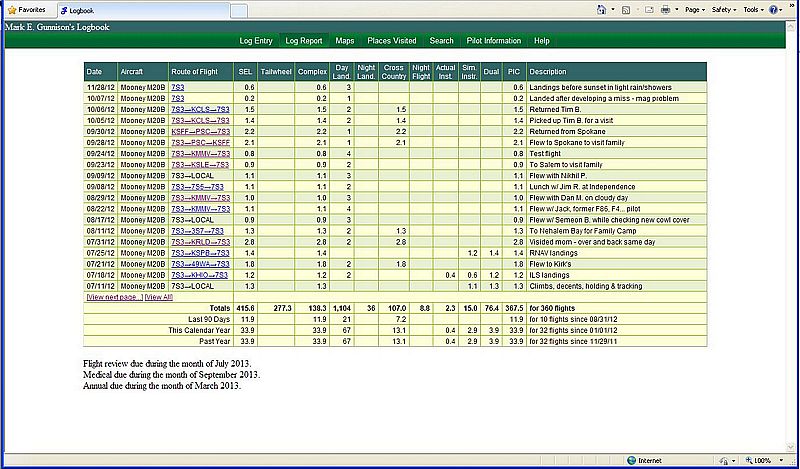
Task: Open the 7S3-KRLD-7S3 route link
Action: 201,242
